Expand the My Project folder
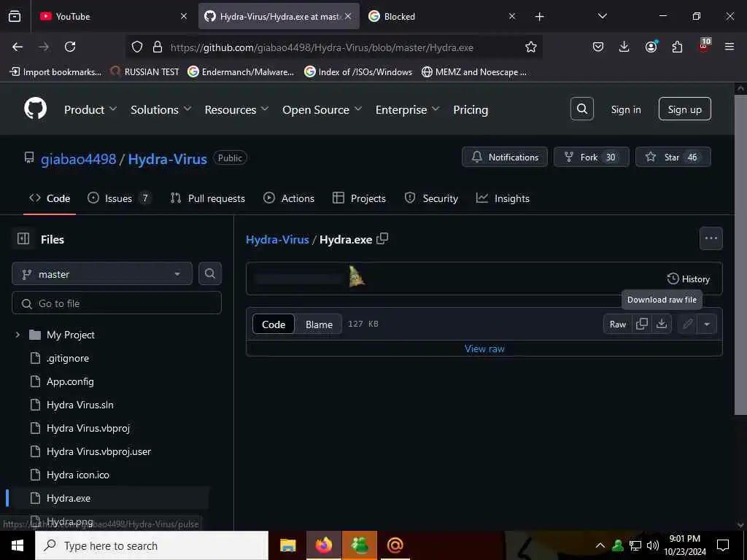Screen dimensions: 747x560 tap(18, 335)
